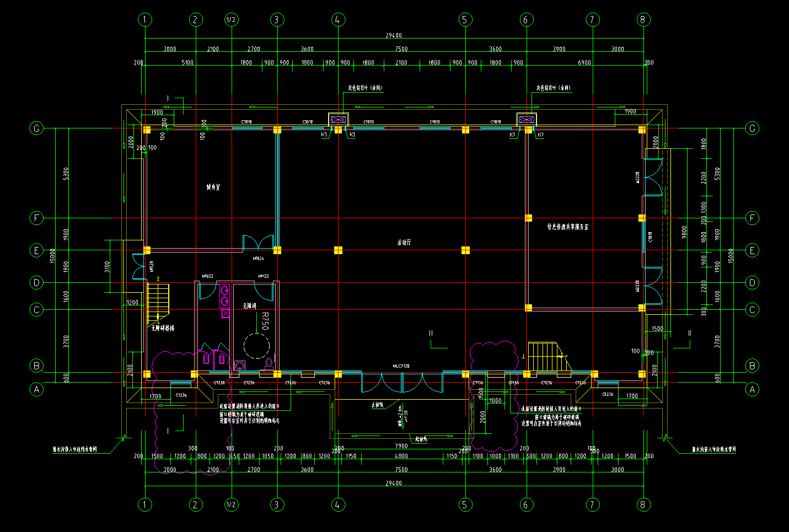Click axis bubble 5 at the bottom

pyautogui.click(x=465, y=504)
